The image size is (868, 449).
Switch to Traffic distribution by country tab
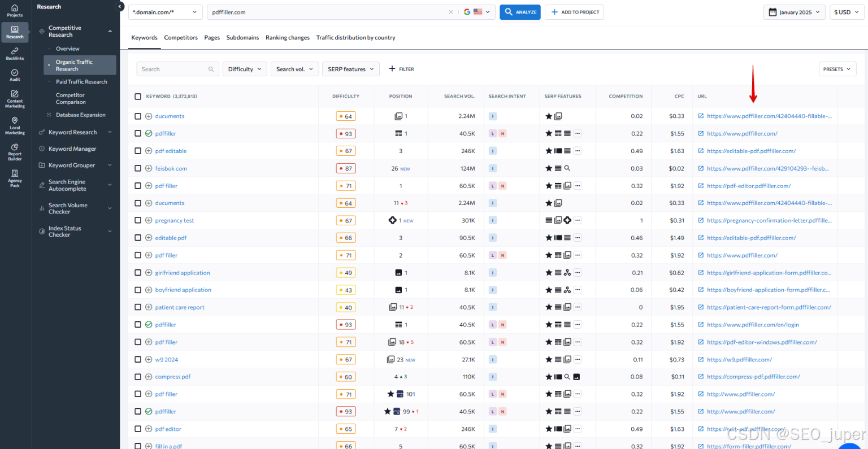(356, 38)
